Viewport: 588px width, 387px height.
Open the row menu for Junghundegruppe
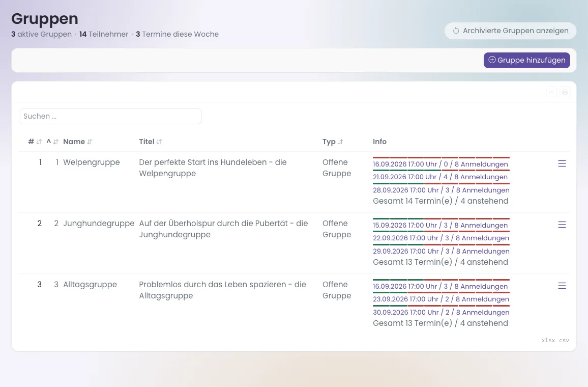(x=562, y=225)
